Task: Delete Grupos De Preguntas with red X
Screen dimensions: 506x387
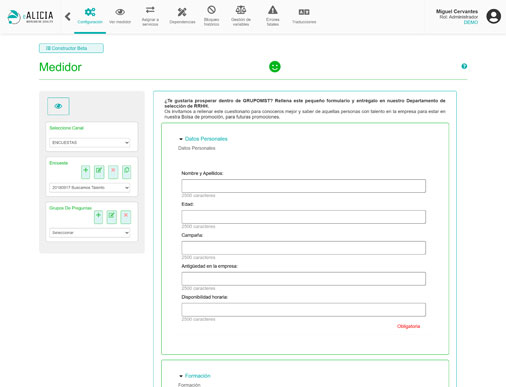Action: pyautogui.click(x=126, y=217)
